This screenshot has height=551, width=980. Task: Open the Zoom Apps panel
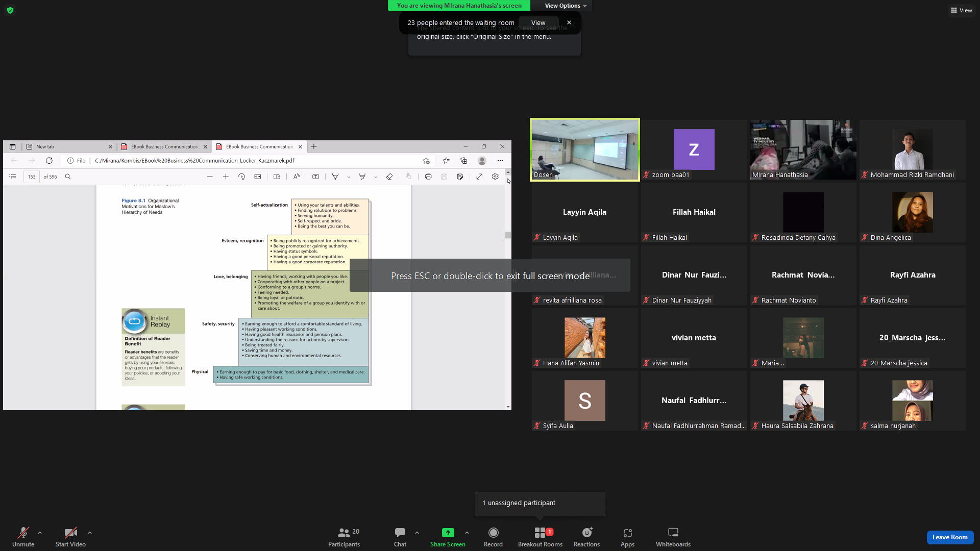point(627,537)
